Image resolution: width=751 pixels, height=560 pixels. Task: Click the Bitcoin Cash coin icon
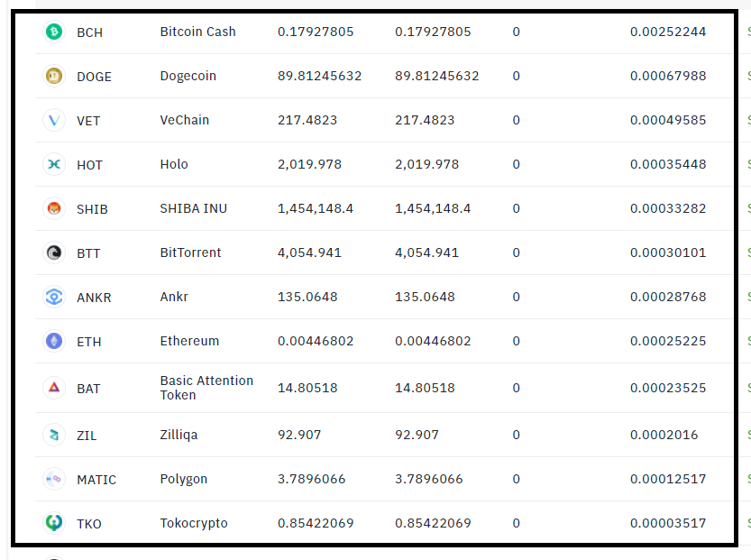point(54,32)
